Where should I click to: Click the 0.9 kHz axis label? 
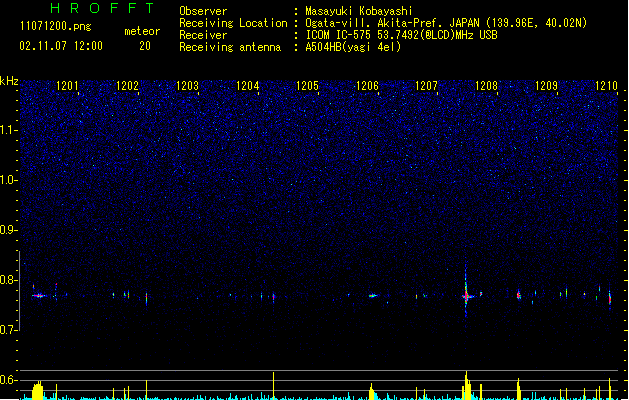click(8, 229)
